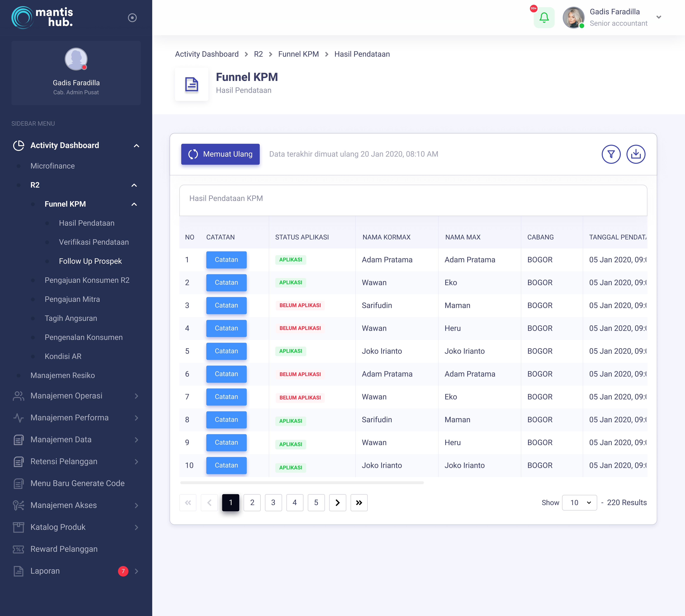Click the Memuat Ulang button
Image resolution: width=685 pixels, height=616 pixels.
coord(220,154)
